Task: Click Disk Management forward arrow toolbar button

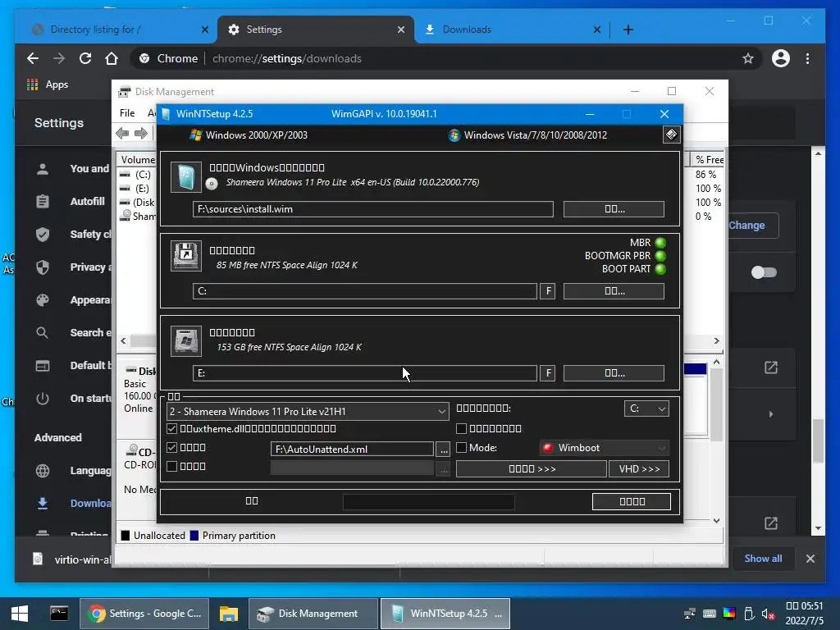Action: pyautogui.click(x=141, y=134)
